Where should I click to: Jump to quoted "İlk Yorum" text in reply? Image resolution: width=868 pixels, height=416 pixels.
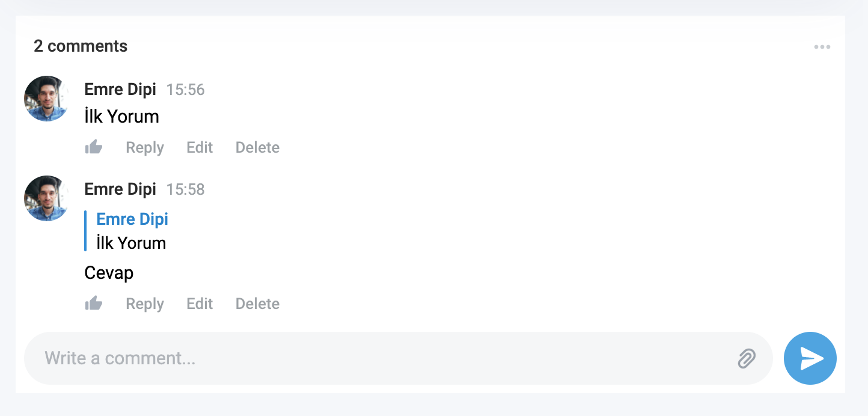[x=131, y=243]
